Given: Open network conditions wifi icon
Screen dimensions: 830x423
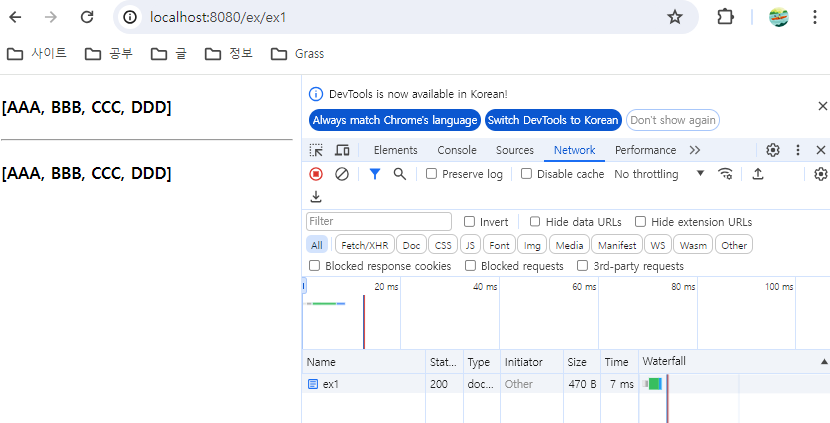Looking at the screenshot, I should [x=725, y=174].
